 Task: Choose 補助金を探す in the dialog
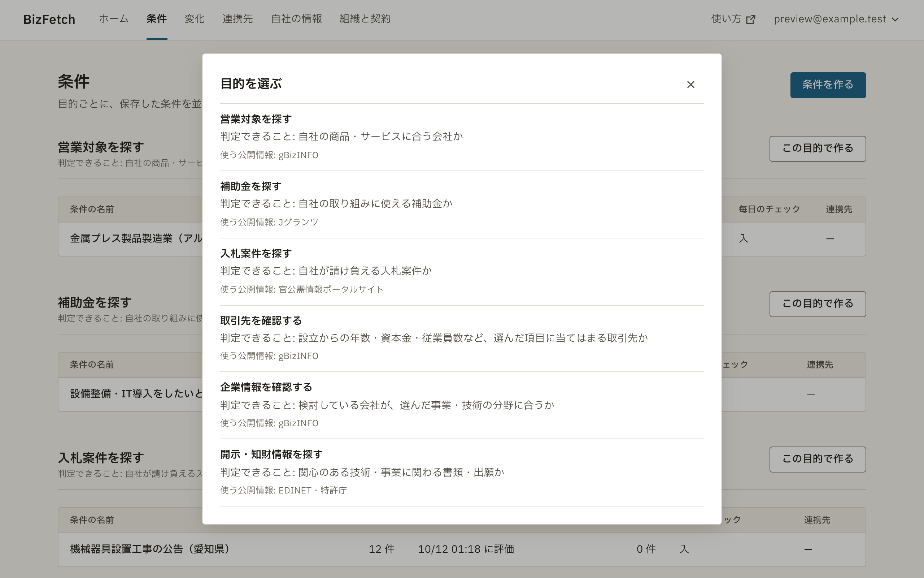pyautogui.click(x=462, y=204)
